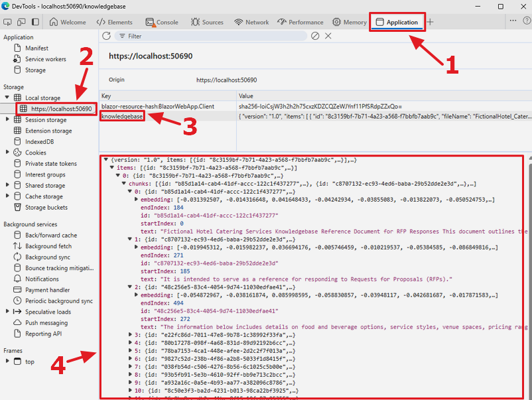Screen dimensions: 532x400
Task: Switch to the Console tab
Action: [162, 22]
